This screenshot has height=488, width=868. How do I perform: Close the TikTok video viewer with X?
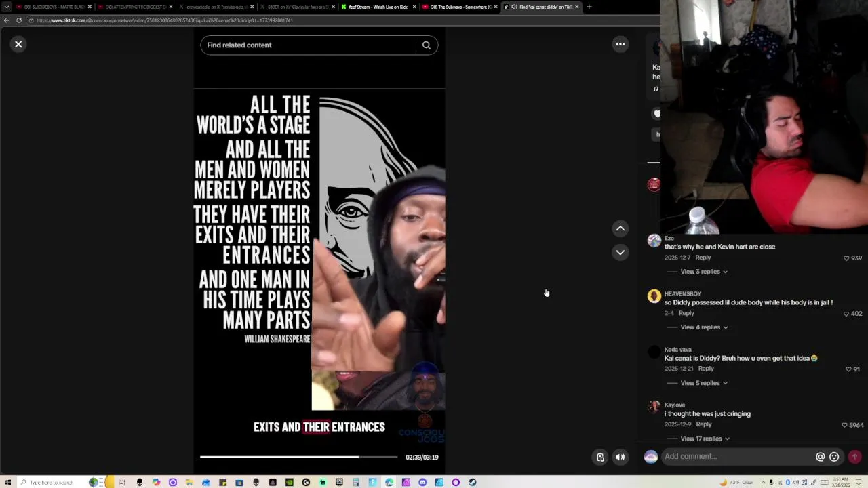point(18,44)
